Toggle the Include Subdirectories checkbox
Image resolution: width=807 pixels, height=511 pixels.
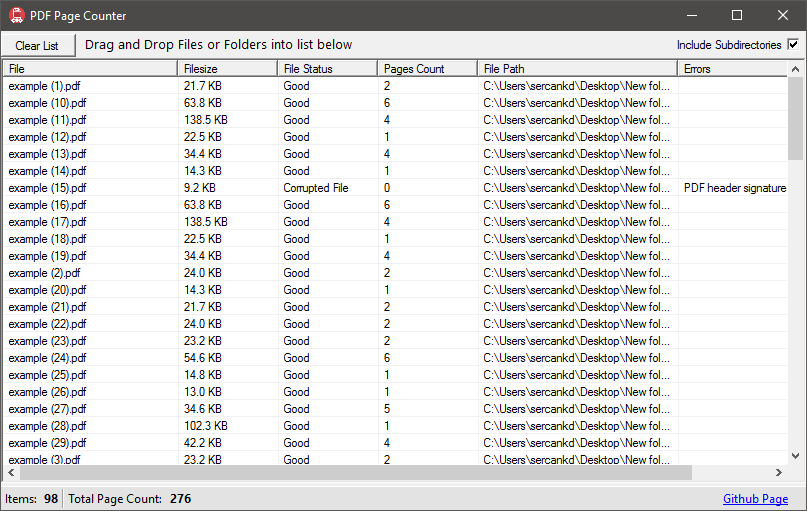point(793,45)
